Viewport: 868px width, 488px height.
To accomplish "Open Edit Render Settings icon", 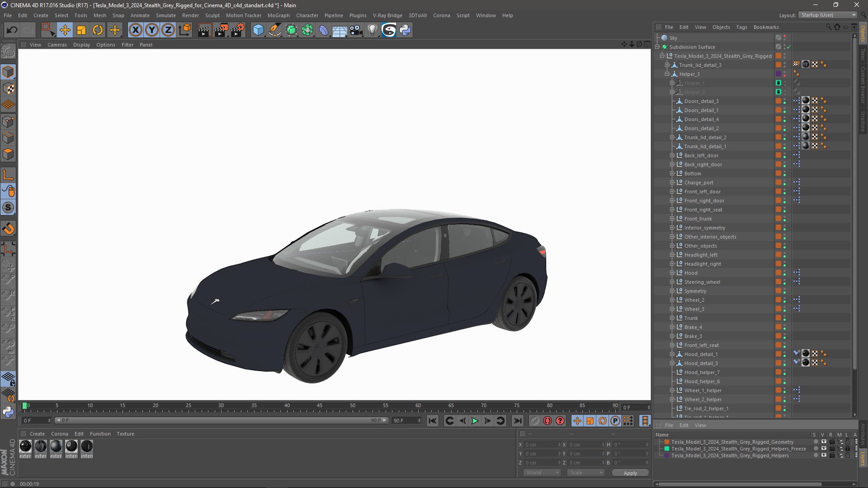I will 238,30.
